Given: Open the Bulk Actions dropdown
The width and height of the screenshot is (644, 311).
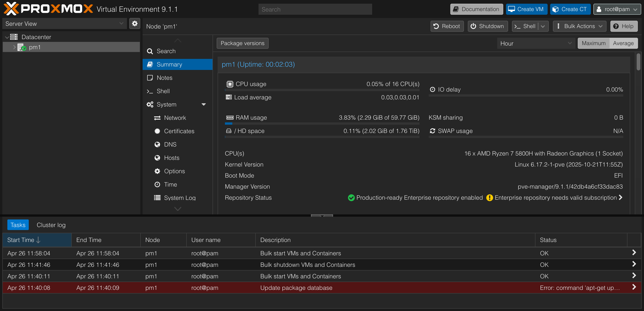Looking at the screenshot, I should pyautogui.click(x=580, y=26).
